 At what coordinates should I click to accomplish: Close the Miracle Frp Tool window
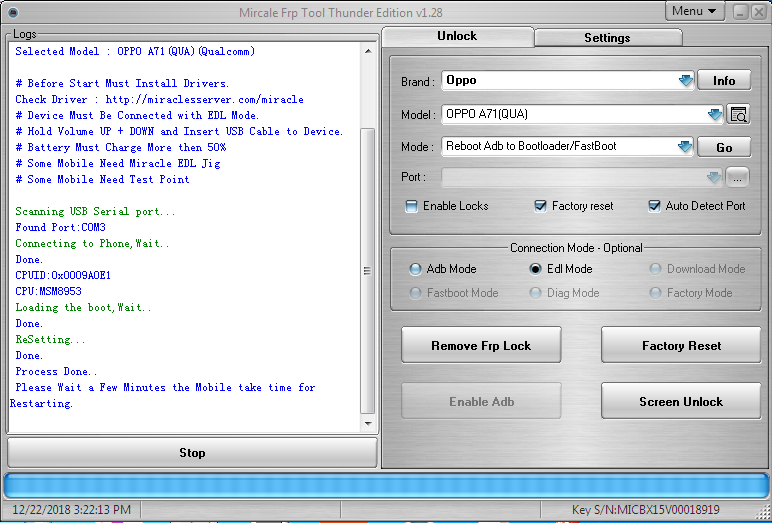click(x=759, y=12)
